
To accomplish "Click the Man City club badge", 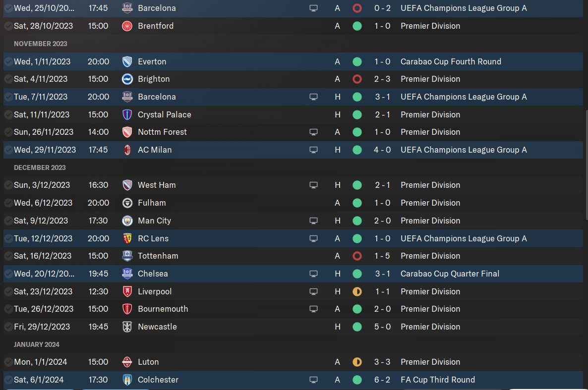I will (127, 221).
